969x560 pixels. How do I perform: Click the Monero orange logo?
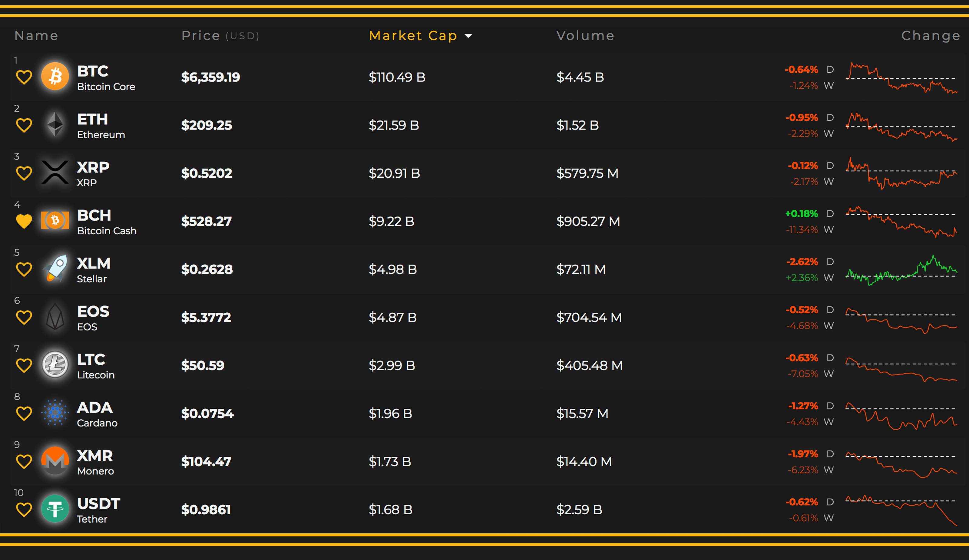tap(55, 461)
